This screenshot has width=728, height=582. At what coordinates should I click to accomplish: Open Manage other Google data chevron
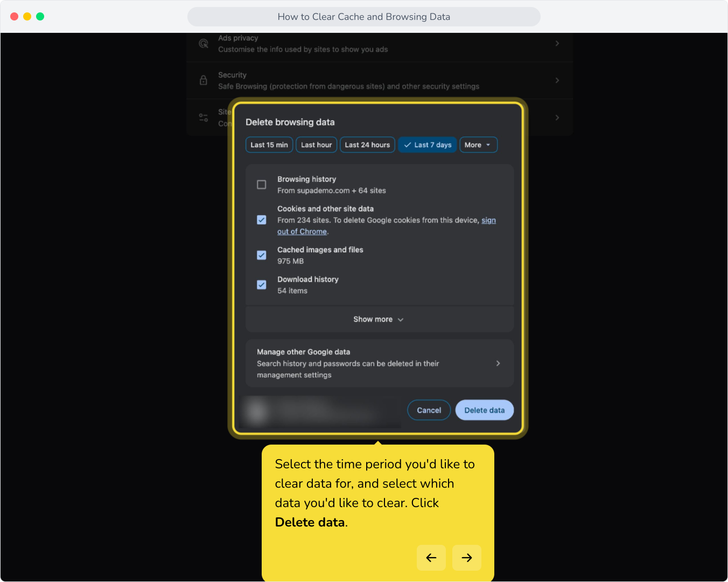pos(498,363)
